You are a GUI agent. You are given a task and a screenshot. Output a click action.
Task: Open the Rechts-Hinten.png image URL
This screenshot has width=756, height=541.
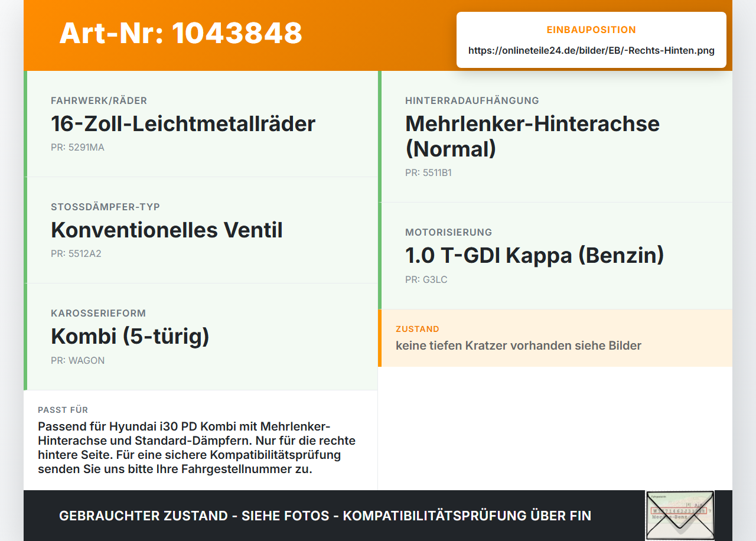(591, 50)
